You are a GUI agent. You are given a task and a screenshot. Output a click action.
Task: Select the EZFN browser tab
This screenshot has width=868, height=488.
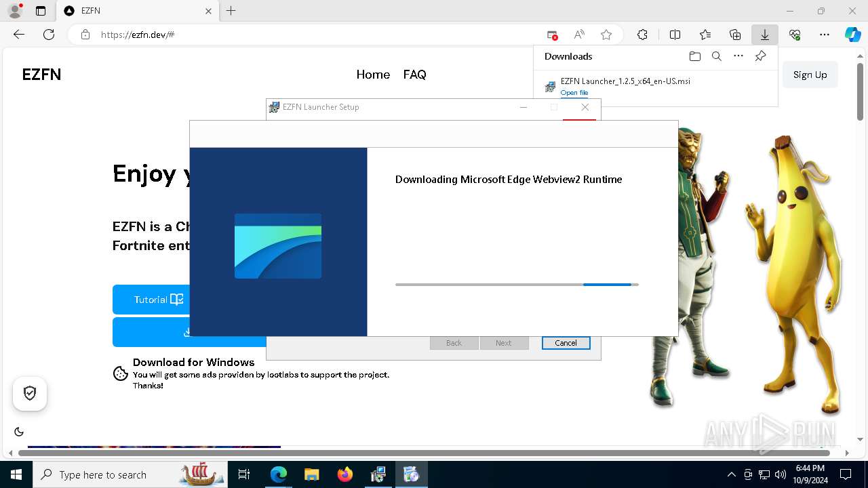[138, 11]
